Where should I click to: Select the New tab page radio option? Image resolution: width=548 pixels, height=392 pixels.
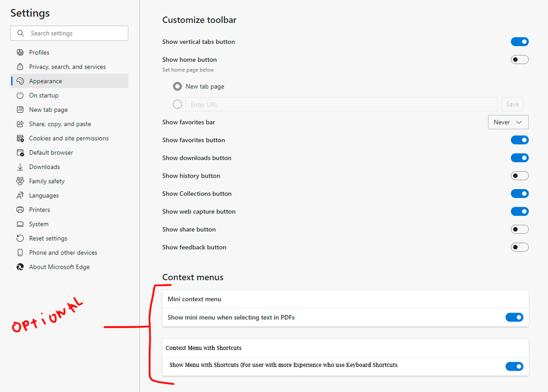point(177,87)
